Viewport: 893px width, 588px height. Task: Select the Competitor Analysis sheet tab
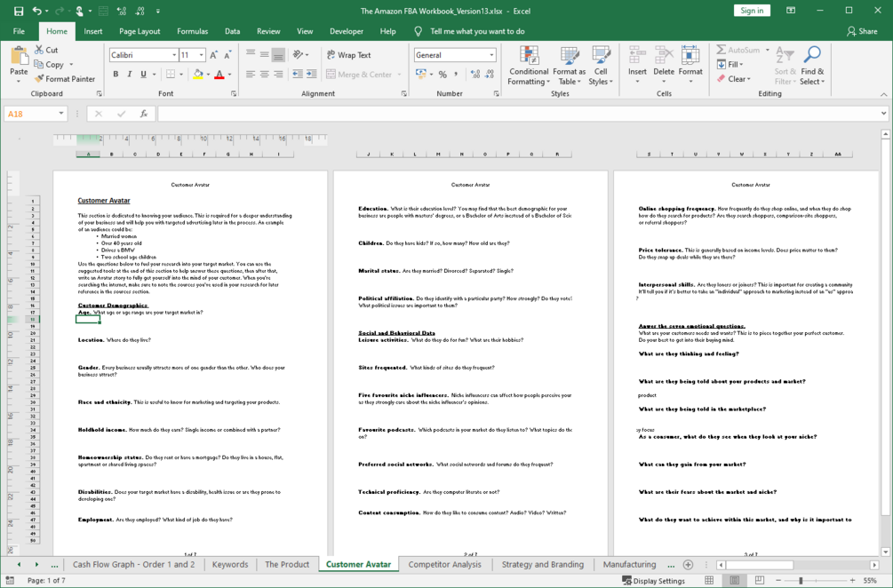[445, 565]
